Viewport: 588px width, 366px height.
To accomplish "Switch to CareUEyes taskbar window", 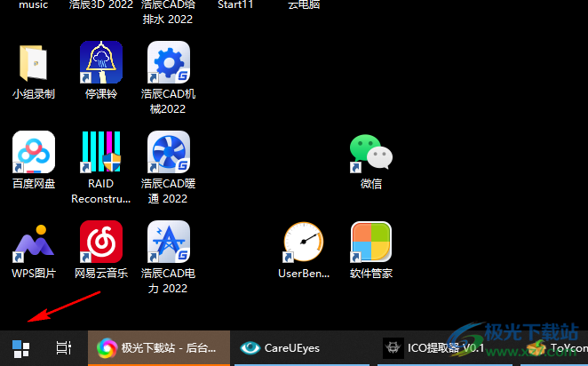I will (x=302, y=348).
